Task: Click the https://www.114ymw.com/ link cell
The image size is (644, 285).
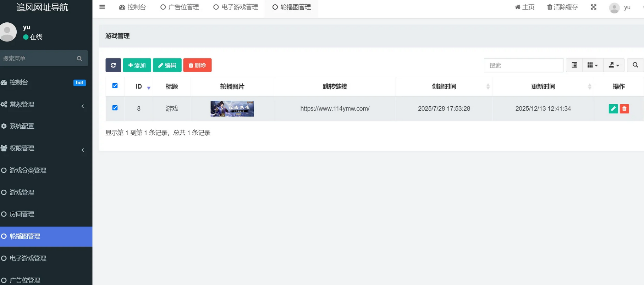Action: point(335,108)
